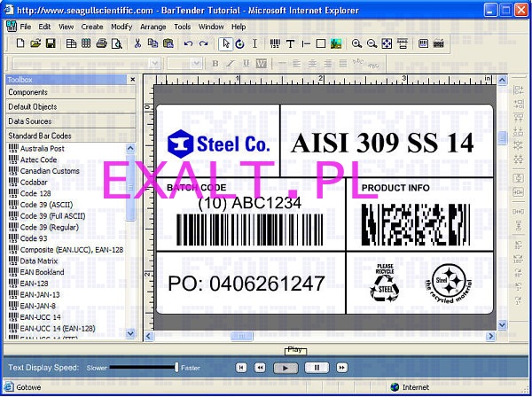532x397 pixels.
Task: Cut selection with scissors icon
Action: [x=137, y=43]
